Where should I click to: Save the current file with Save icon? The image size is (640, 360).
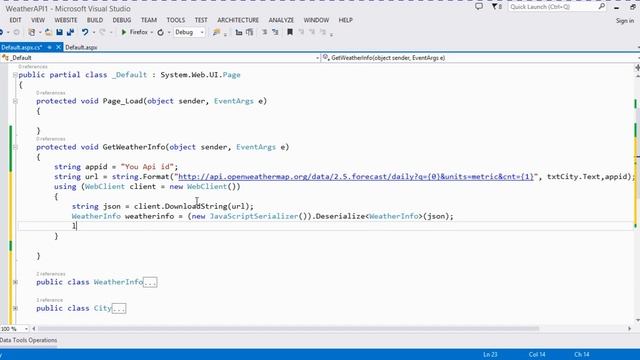(60, 32)
